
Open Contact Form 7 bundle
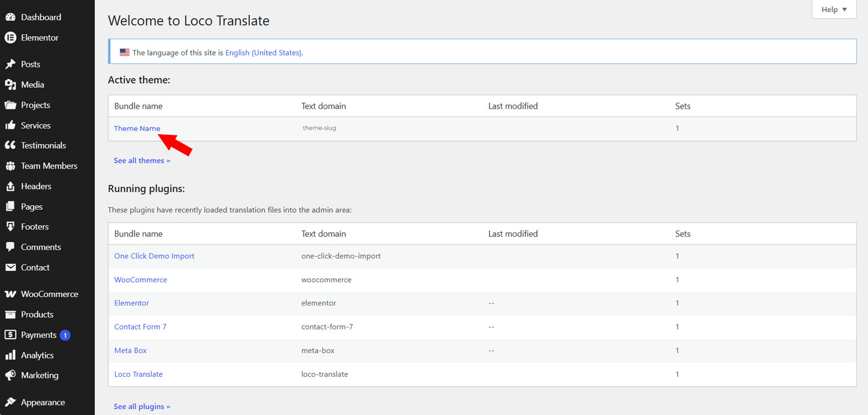pyautogui.click(x=140, y=327)
